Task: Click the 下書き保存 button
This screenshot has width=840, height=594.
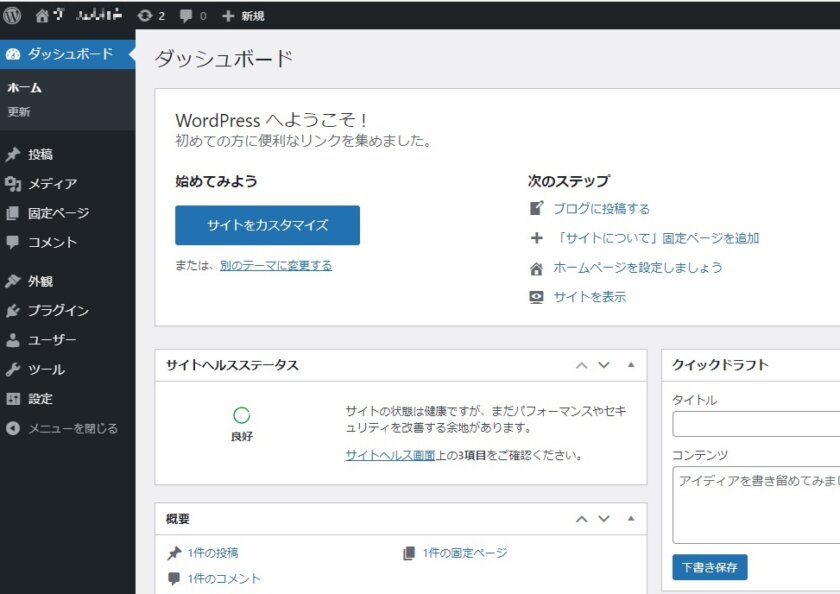Action: coord(710,568)
